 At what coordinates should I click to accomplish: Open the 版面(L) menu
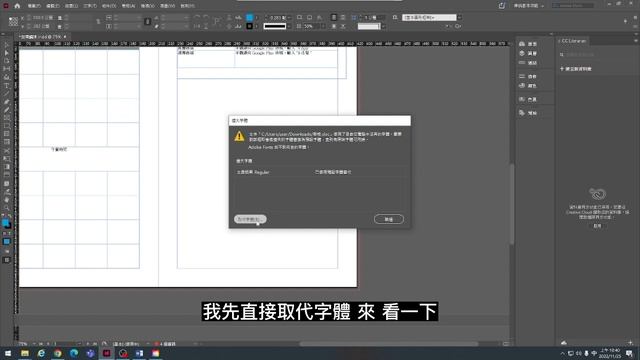click(71, 6)
